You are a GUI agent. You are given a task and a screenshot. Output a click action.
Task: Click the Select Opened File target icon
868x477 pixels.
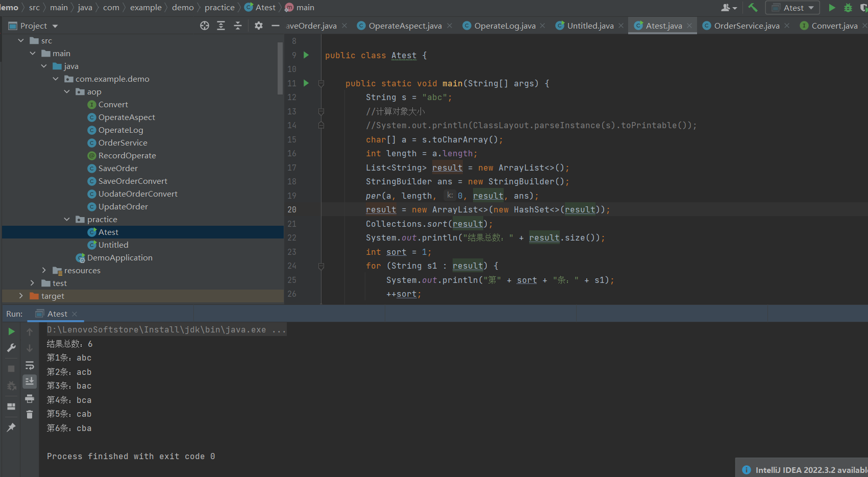click(205, 26)
